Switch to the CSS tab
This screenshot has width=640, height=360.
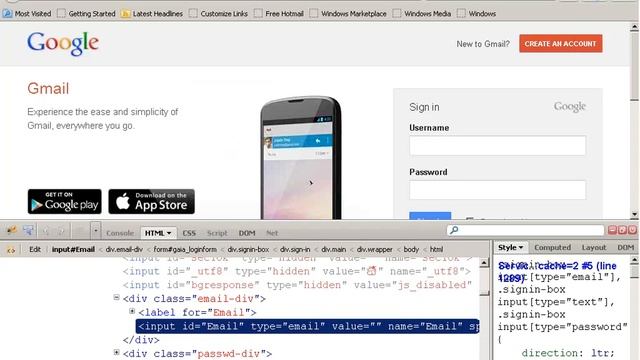pos(189,233)
